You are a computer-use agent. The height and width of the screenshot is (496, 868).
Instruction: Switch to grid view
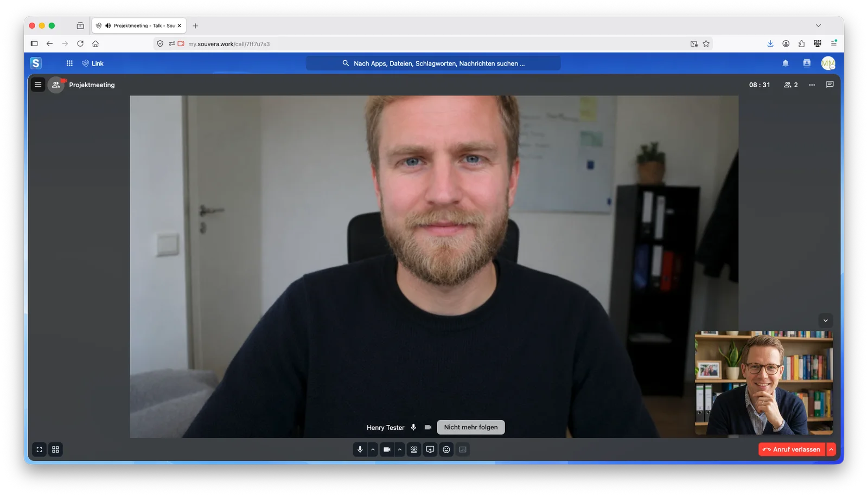pos(55,449)
